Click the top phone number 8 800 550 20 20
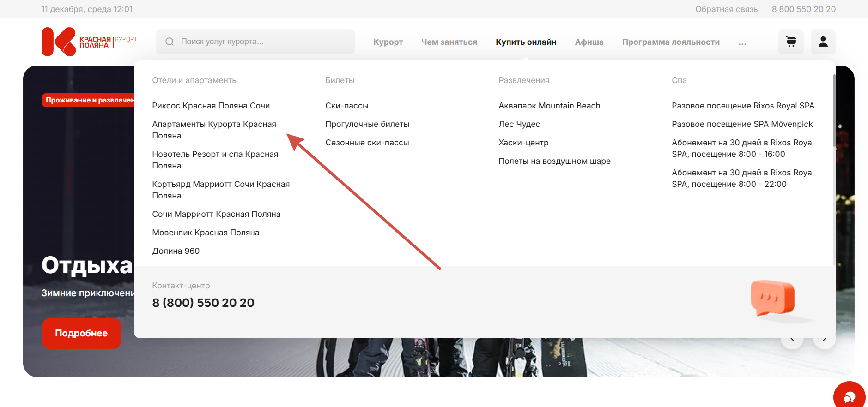The width and height of the screenshot is (868, 407). [804, 9]
